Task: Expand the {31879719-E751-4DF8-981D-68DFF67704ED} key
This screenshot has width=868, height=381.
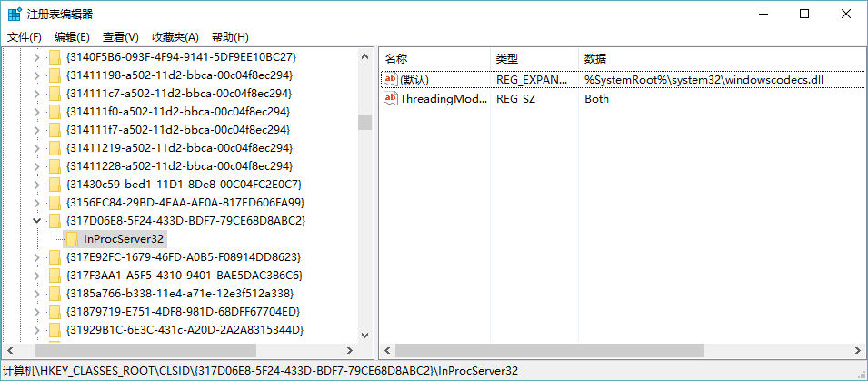Action: click(36, 312)
